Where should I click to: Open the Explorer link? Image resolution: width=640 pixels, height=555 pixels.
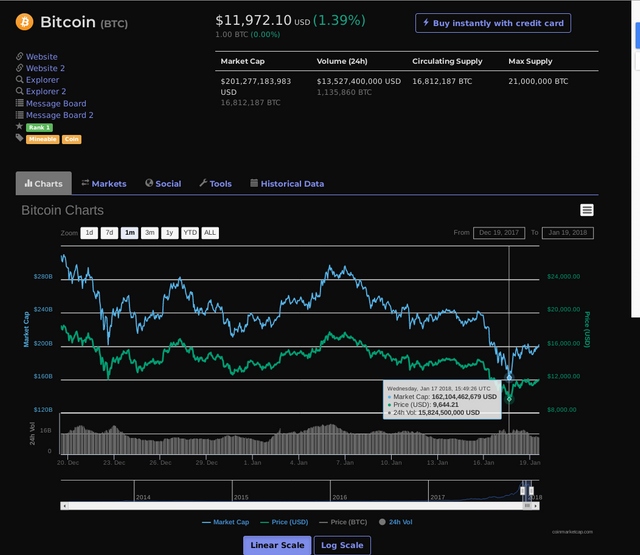(x=42, y=80)
